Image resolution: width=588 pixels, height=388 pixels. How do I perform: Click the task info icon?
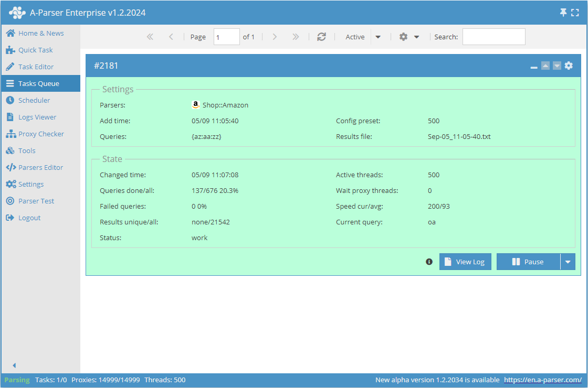[429, 262]
